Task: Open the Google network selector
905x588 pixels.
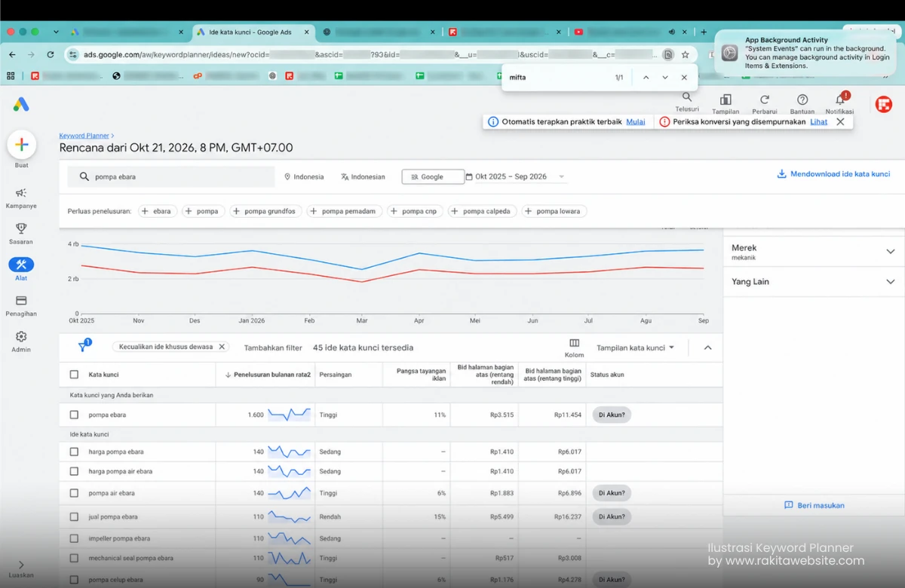Action: point(433,176)
